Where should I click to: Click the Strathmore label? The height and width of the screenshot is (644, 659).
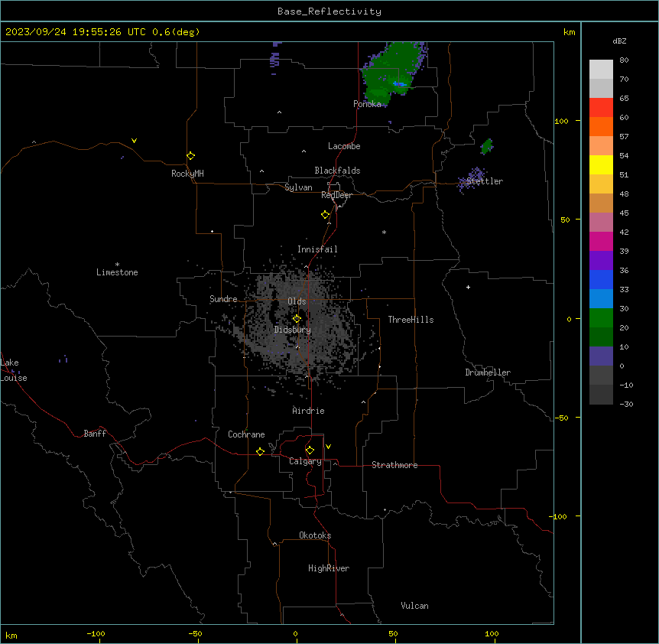pos(394,465)
